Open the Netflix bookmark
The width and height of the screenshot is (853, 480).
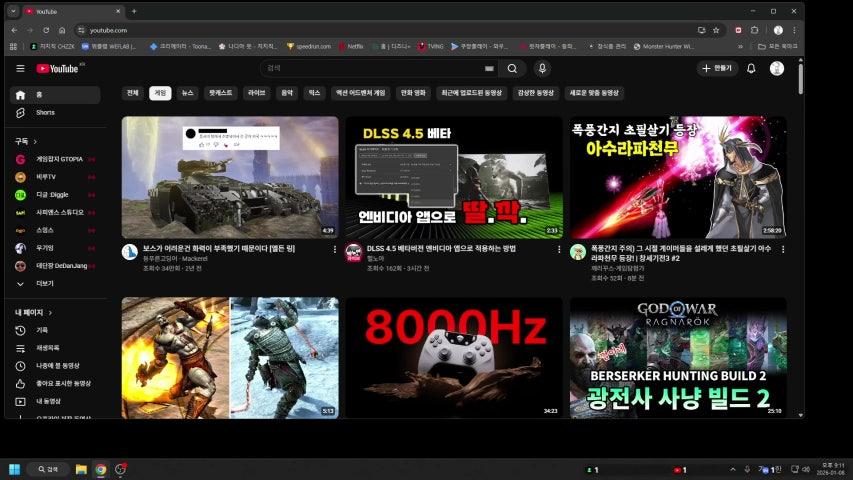351,47
